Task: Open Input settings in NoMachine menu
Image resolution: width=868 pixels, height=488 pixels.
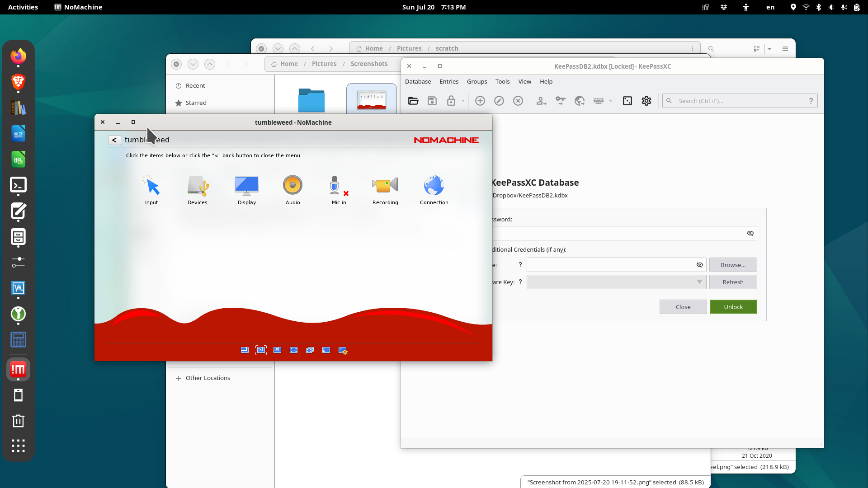Action: coord(151,190)
